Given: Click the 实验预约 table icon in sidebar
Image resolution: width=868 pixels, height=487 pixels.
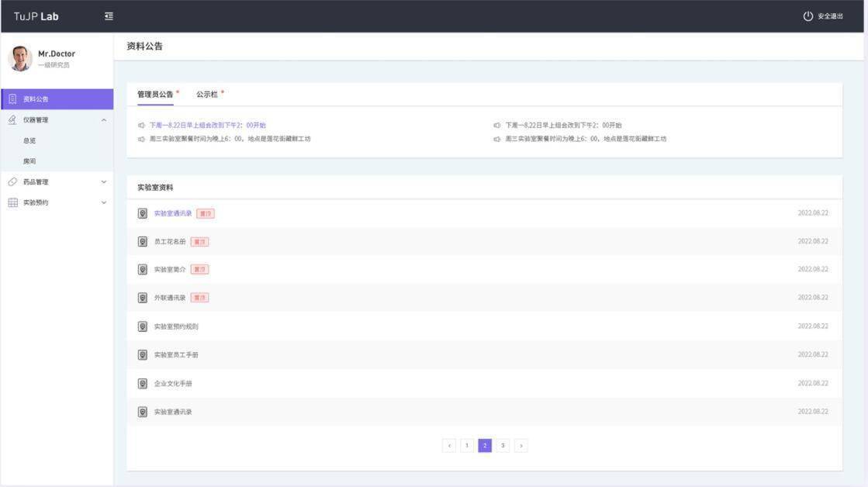Looking at the screenshot, I should coord(12,202).
